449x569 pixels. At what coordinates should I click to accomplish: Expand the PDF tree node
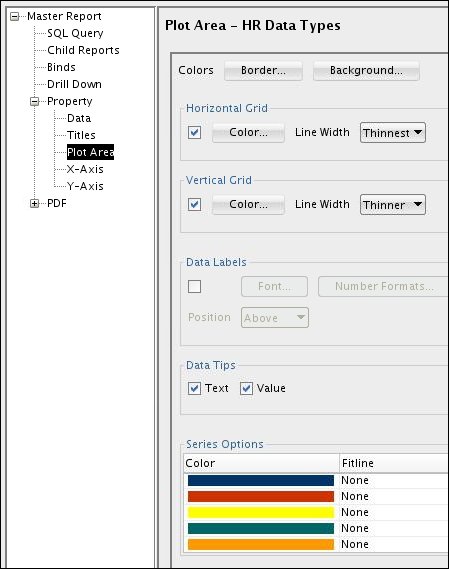pos(34,204)
